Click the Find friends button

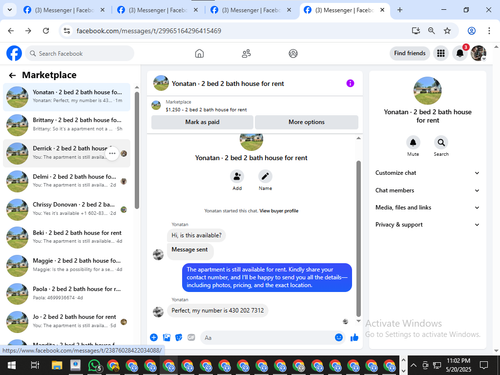pos(410,53)
